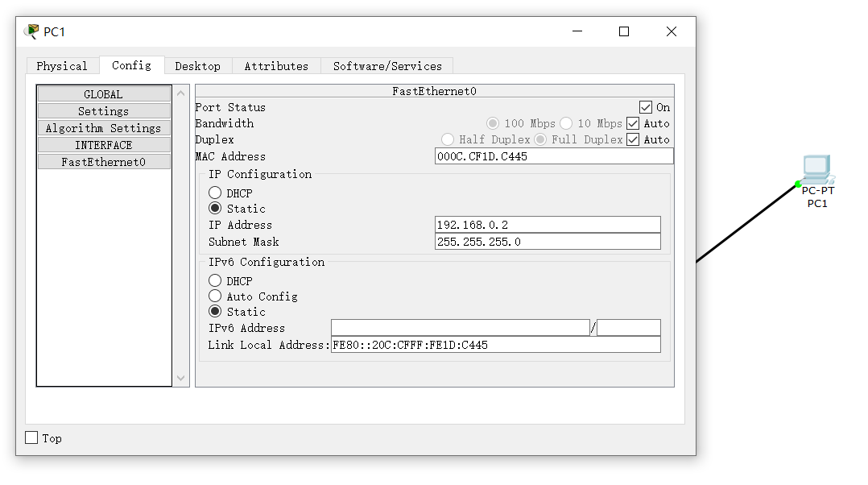Select Full Duplex radio option
Image resolution: width=868 pixels, height=485 pixels.
click(x=540, y=139)
